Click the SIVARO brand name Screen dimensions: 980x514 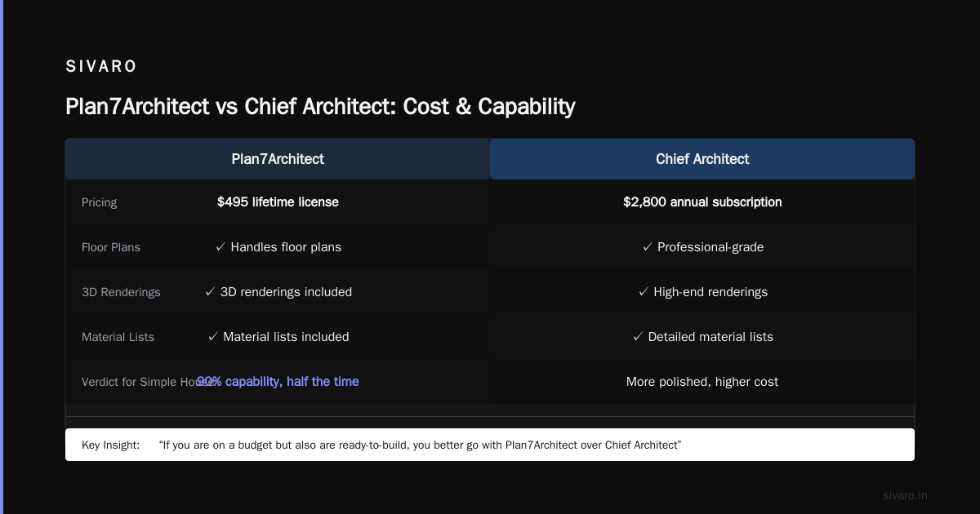101,67
